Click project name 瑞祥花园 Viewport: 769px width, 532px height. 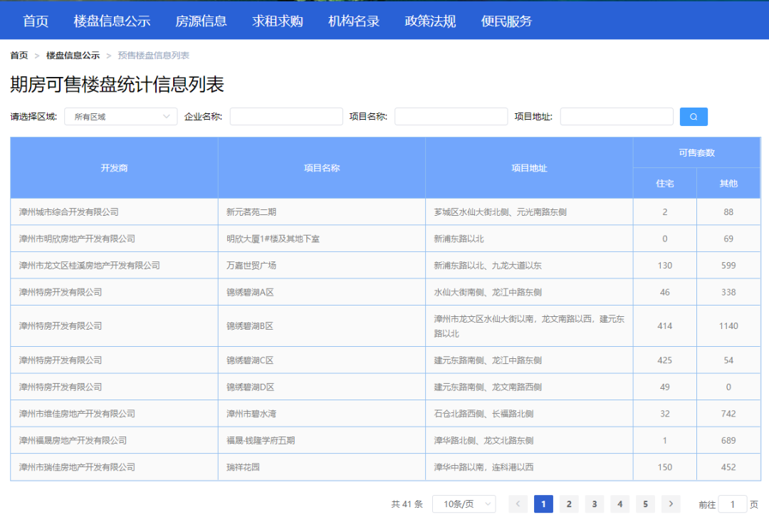tap(243, 467)
